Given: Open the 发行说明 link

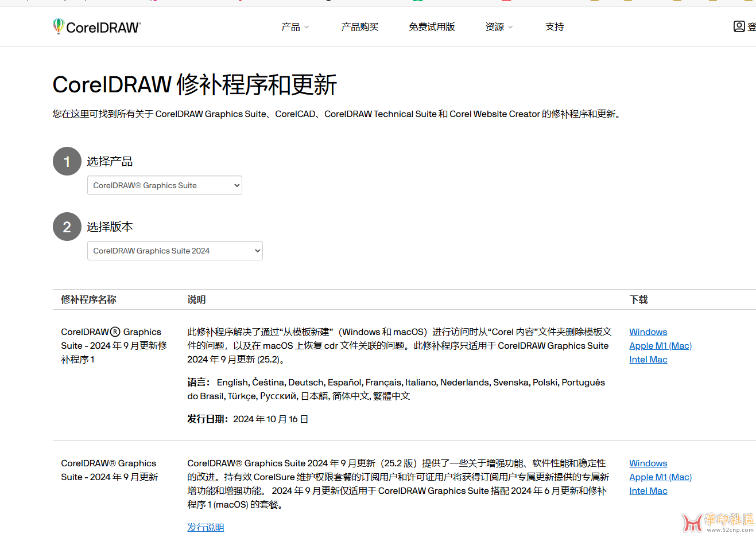Looking at the screenshot, I should coord(206,527).
